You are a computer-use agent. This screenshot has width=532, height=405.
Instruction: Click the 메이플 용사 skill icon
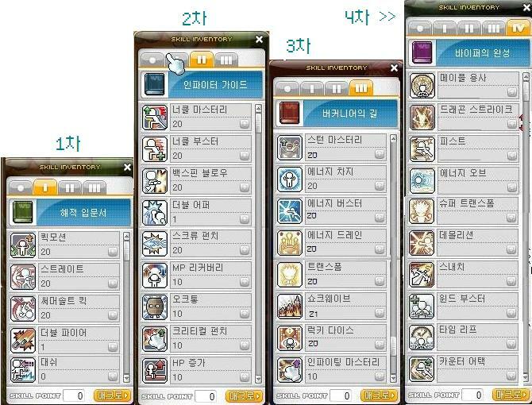422,86
